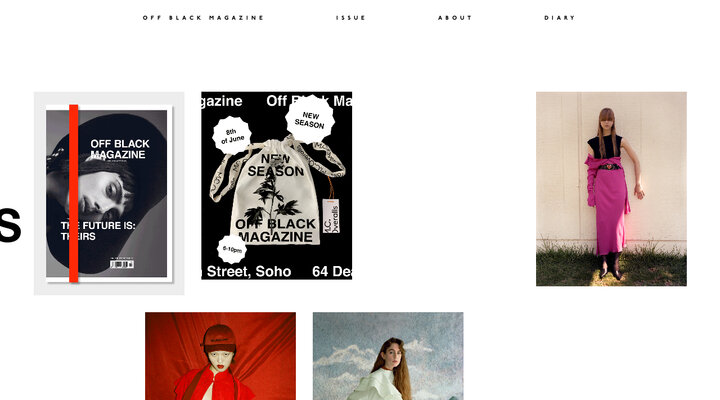Open the cloudy sky backdrop portrait

click(x=388, y=356)
